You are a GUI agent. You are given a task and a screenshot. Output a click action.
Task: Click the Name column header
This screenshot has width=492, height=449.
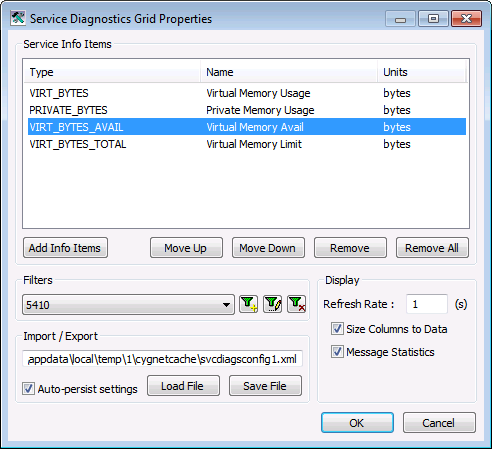289,72
